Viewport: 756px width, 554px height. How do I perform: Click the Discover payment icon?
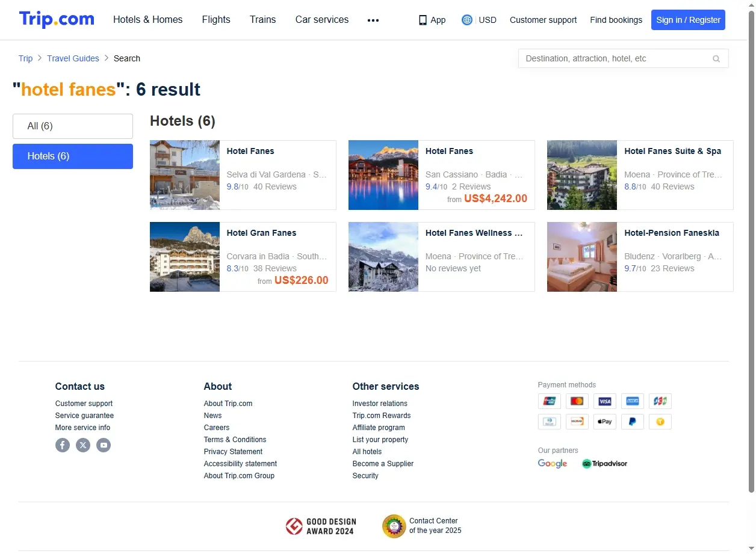pyautogui.click(x=577, y=422)
